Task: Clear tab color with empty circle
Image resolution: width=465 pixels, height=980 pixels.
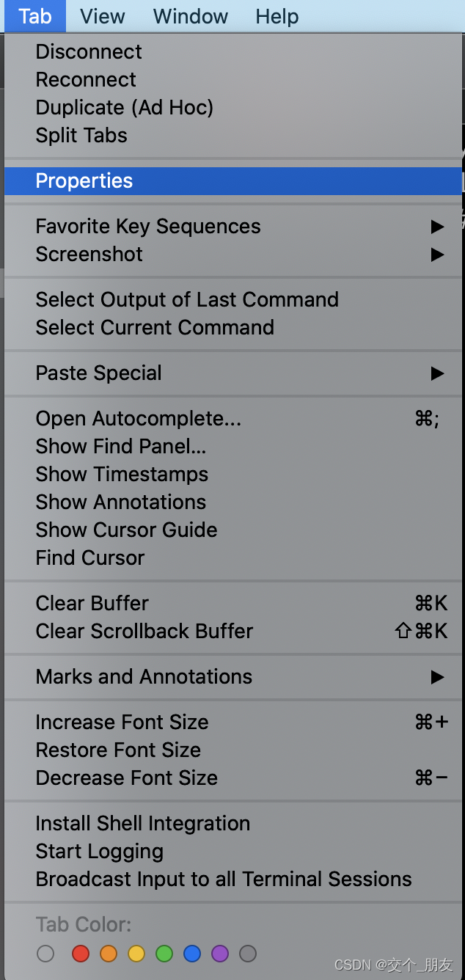Action: 45,954
